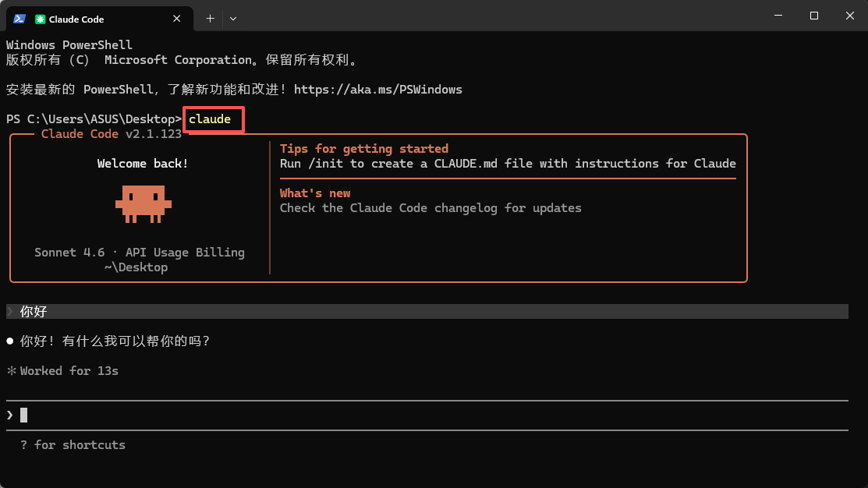
Task: Click the user message '你好' row
Action: pos(427,312)
